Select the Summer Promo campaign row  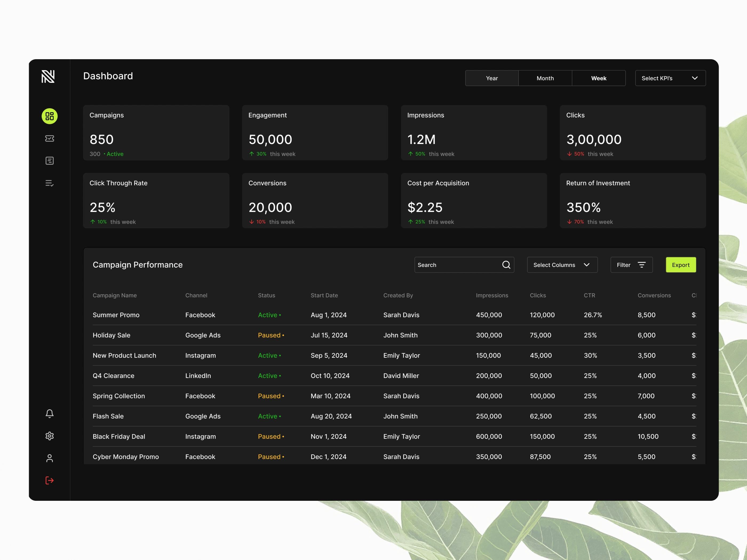116,315
